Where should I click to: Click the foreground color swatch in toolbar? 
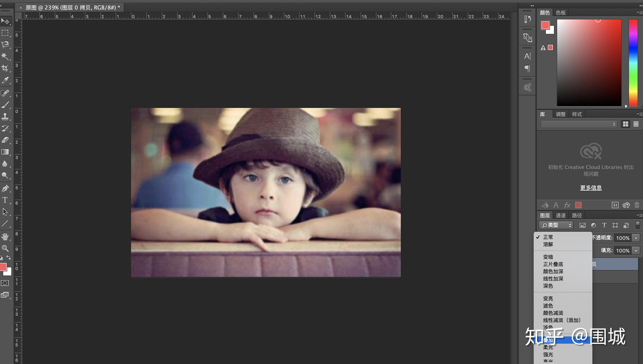tap(3, 267)
